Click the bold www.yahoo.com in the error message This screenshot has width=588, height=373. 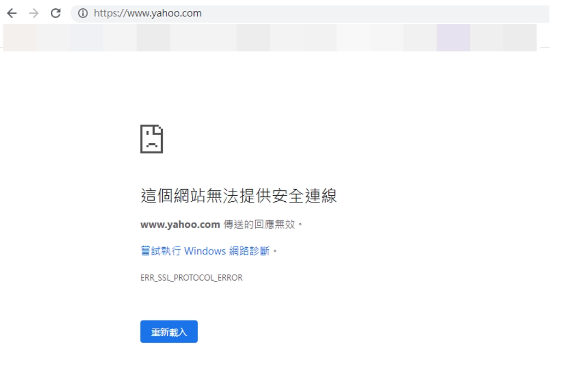180,224
